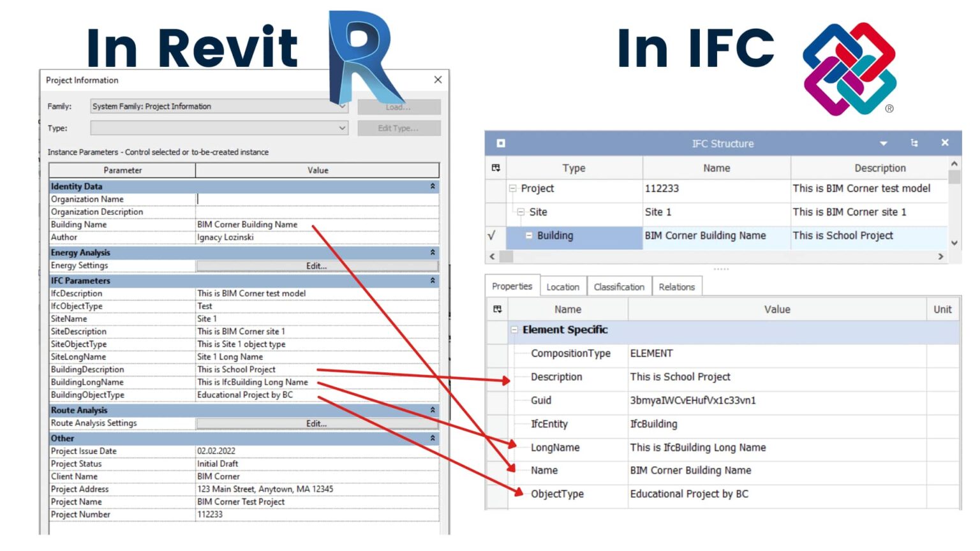Toggle the checkmark on the Building row
This screenshot has height=551, width=980.
point(491,235)
